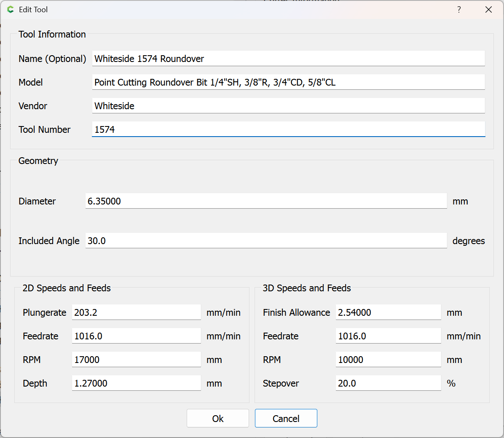Click the Depth field showing 1.27000
The width and height of the screenshot is (504, 438).
pos(136,383)
